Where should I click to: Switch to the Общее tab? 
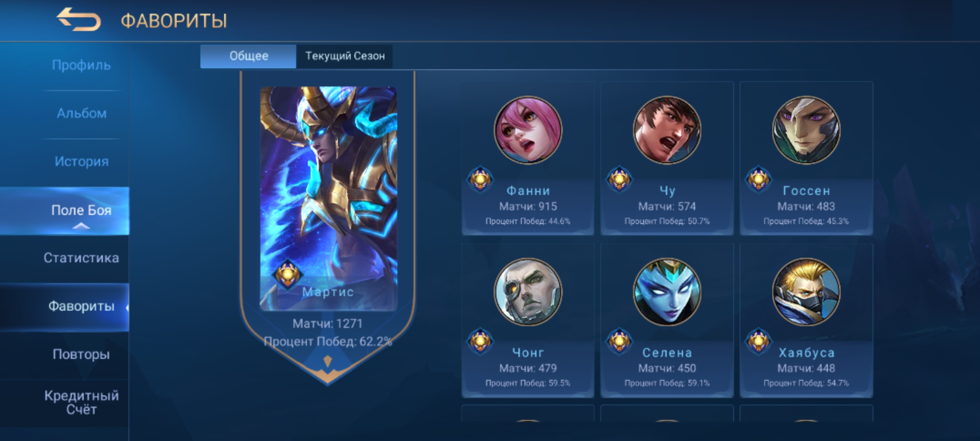(248, 56)
